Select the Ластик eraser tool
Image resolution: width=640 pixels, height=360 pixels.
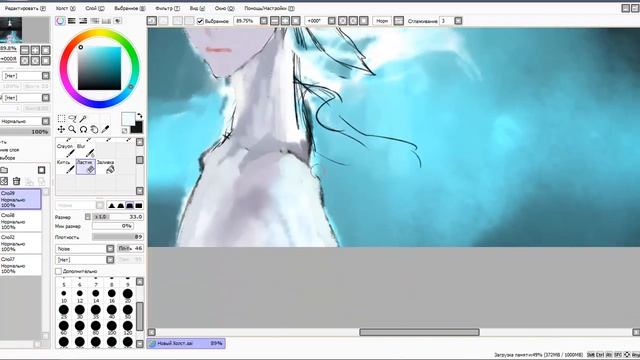86,167
